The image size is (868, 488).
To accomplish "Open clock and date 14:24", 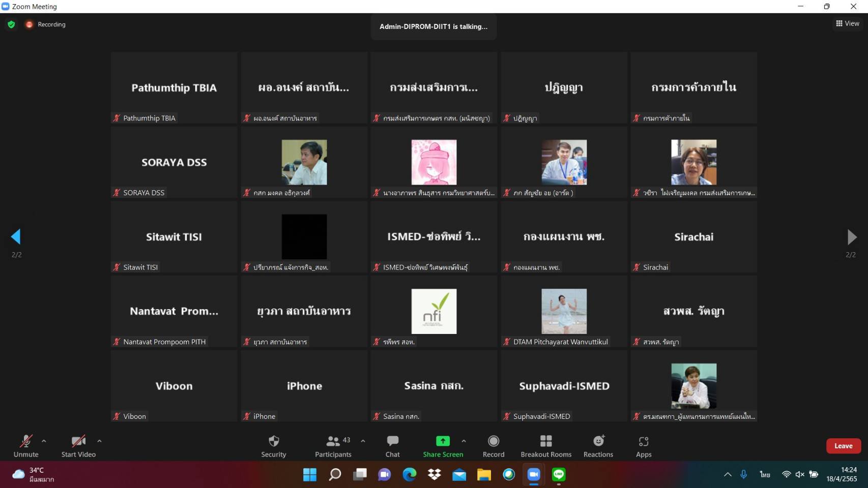I will 842,474.
